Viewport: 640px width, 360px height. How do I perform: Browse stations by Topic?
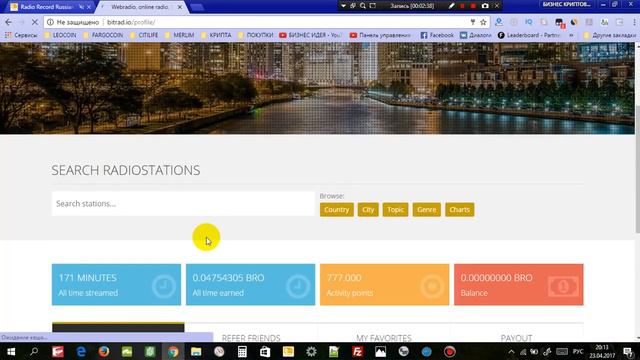[x=395, y=209]
